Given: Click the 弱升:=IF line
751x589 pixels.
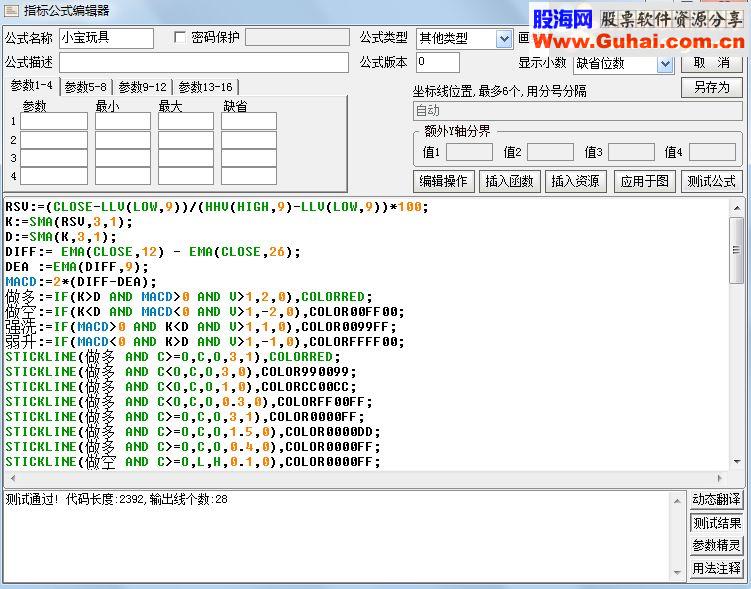Looking at the screenshot, I should point(205,342).
